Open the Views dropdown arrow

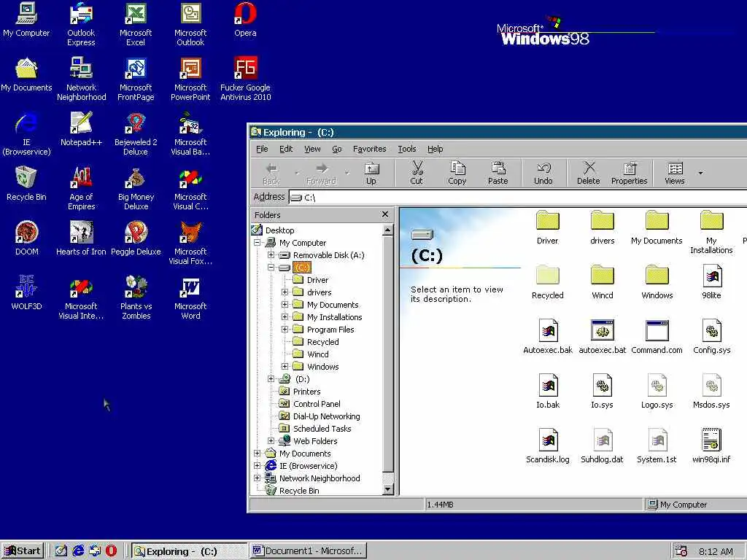click(701, 173)
